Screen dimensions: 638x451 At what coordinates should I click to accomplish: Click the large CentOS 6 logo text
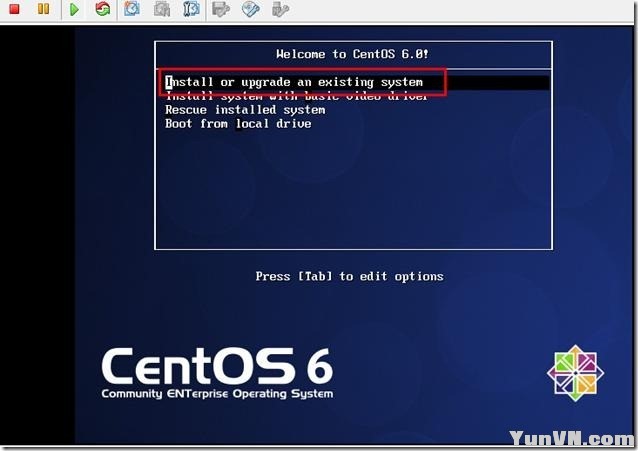(217, 366)
